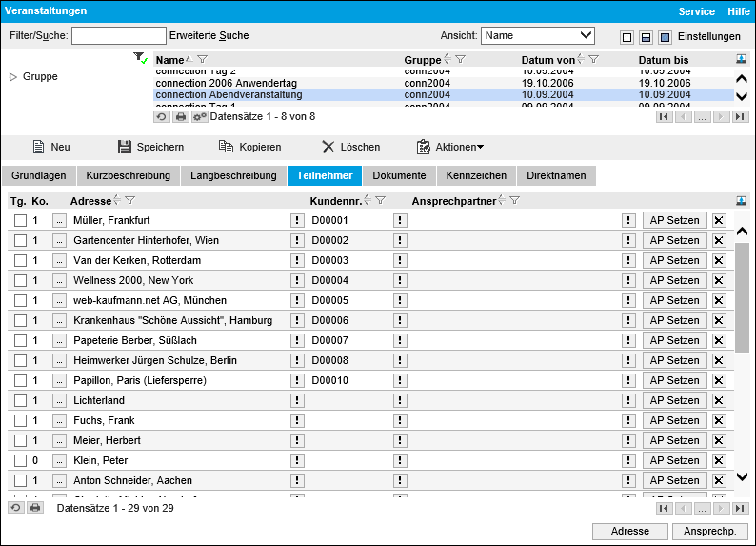The image size is (756, 546).
Task: Switch to the Kurzbeschreibung tab
Action: tap(129, 175)
